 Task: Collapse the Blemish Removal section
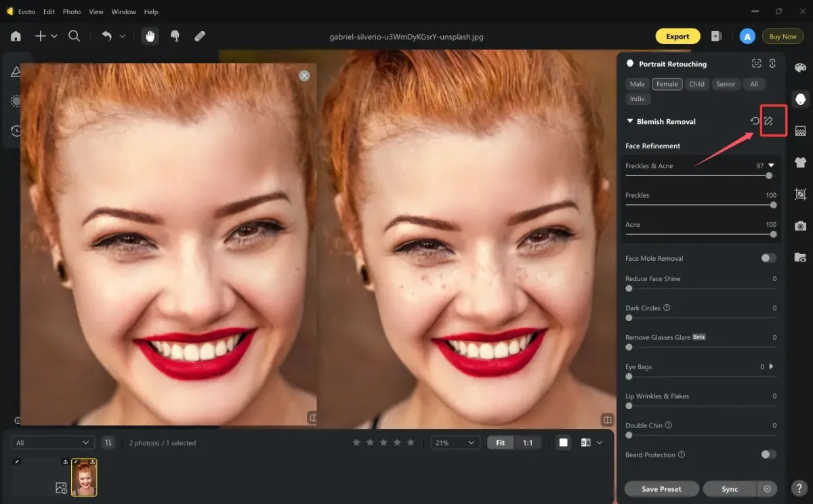[630, 121]
